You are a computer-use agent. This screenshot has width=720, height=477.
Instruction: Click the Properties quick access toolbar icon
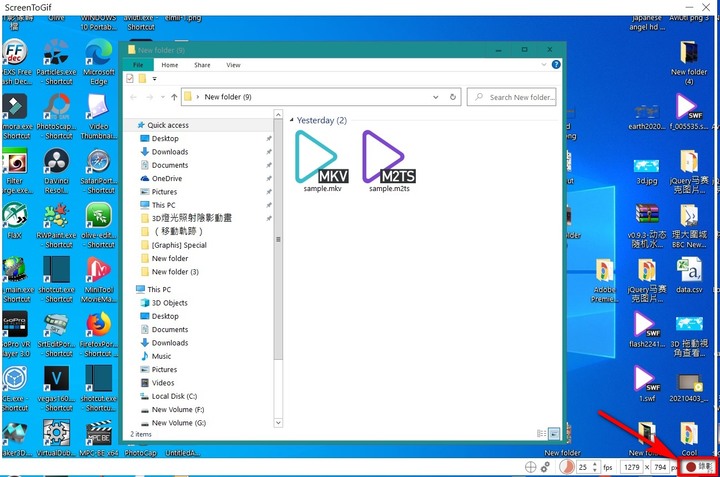(x=130, y=79)
